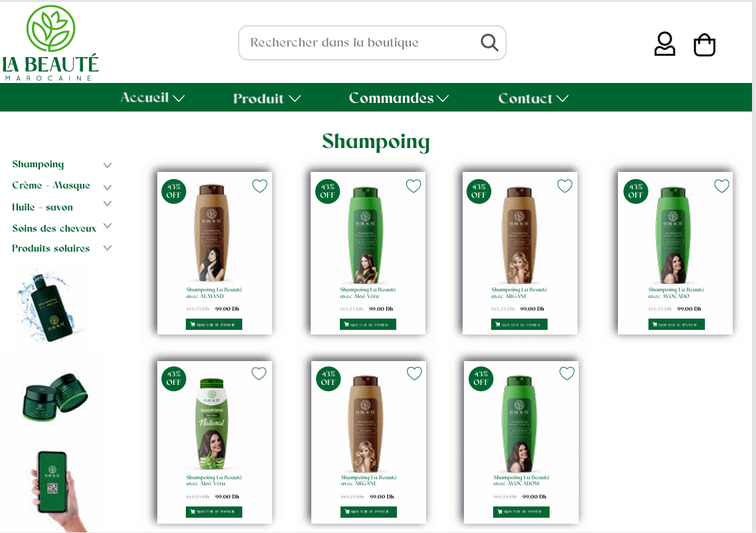Expand the Produits solaires sidebar chevron
Screen dimensions: 756x533
108,248
